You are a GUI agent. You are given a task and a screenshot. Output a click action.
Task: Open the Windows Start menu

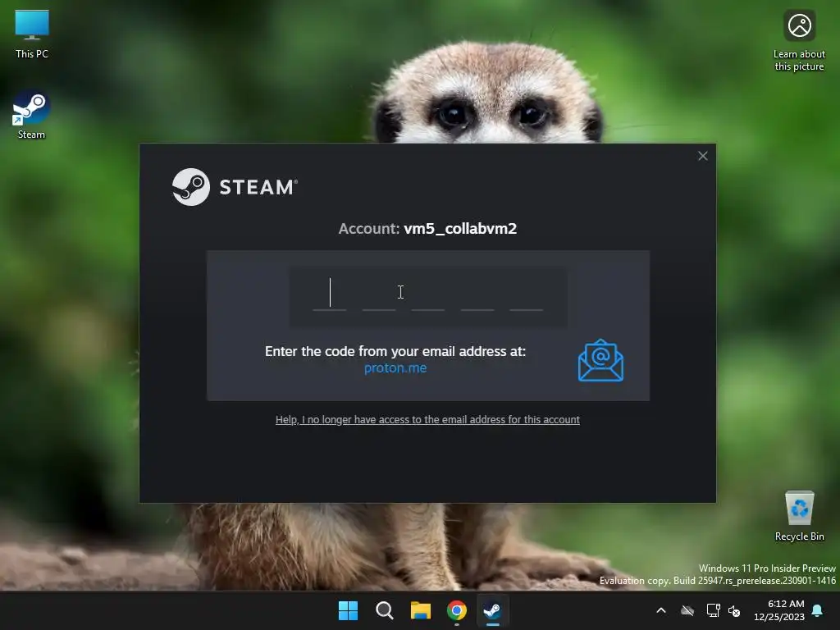coord(348,610)
